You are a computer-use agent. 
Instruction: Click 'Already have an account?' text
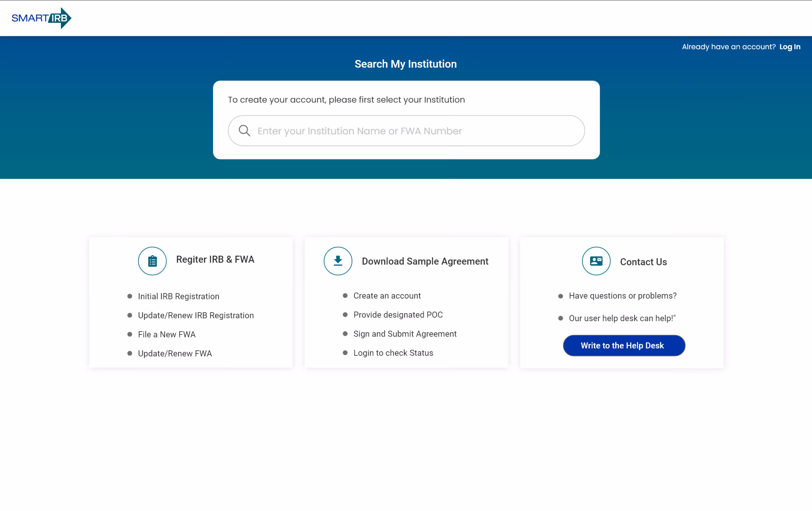point(729,47)
